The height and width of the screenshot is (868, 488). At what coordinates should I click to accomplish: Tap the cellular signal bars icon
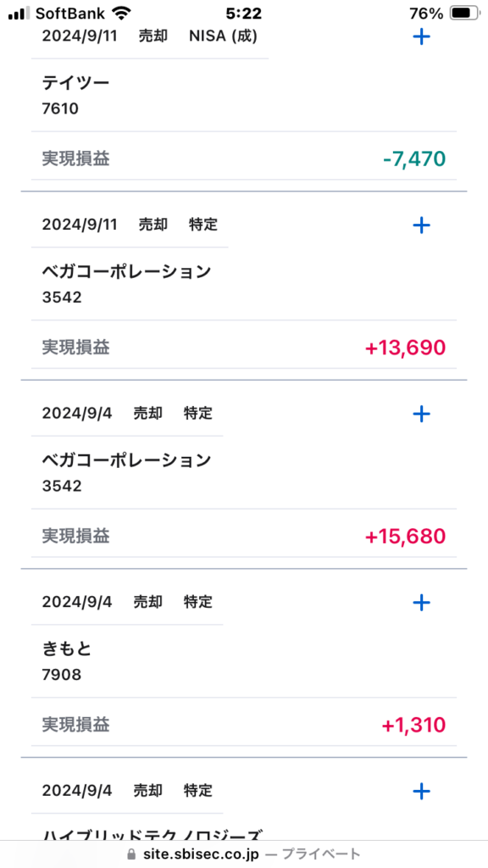coord(19,14)
